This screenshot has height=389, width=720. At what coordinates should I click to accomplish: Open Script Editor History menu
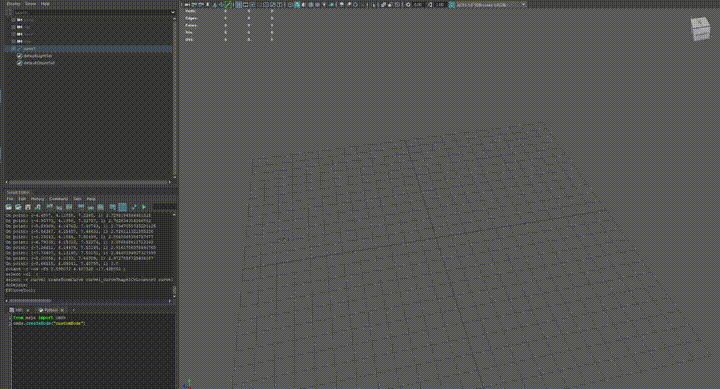coord(37,199)
